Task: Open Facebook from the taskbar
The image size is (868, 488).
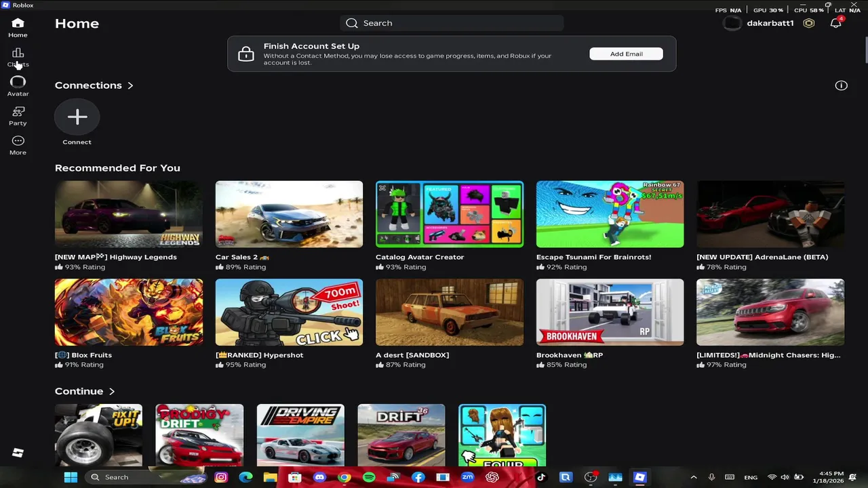Action: coord(418,477)
